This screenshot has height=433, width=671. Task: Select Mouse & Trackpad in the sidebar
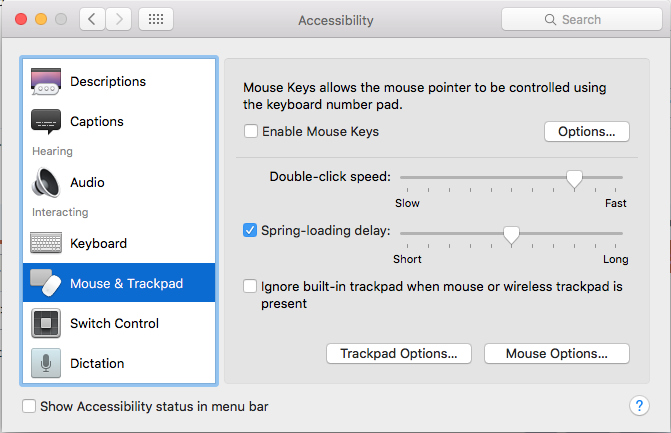pos(119,283)
